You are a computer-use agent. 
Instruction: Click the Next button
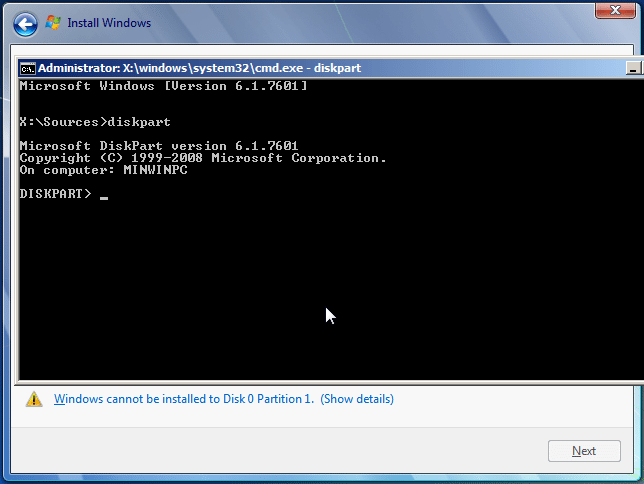click(x=584, y=451)
